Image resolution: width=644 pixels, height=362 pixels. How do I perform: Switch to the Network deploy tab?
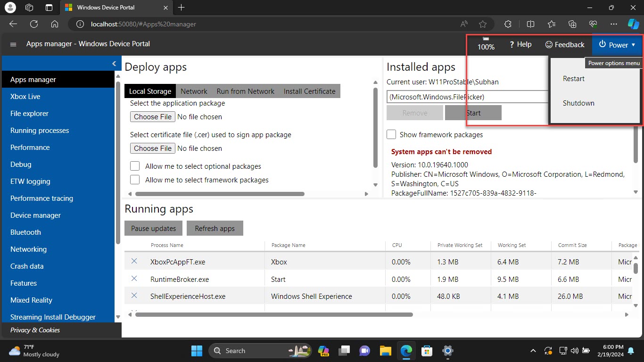[x=194, y=91]
